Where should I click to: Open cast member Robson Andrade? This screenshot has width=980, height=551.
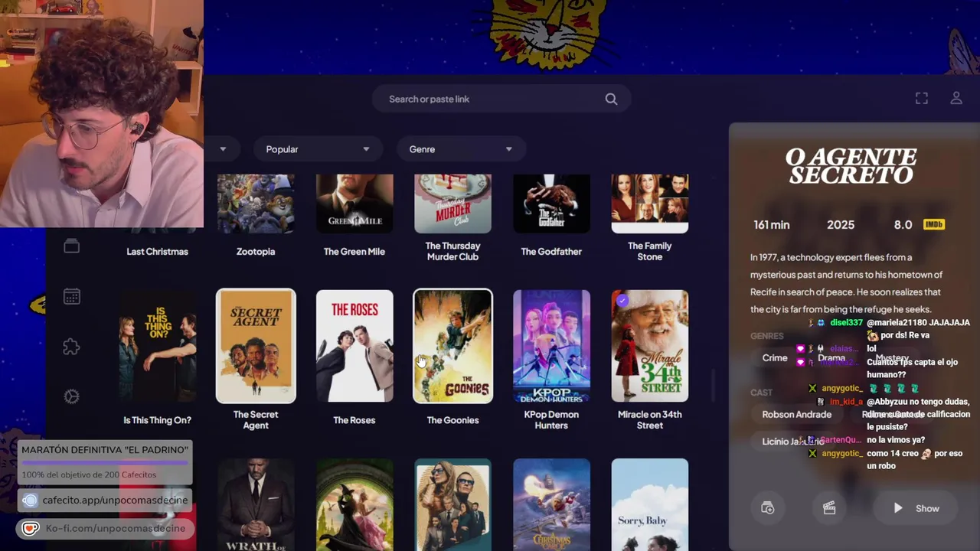[x=796, y=415]
